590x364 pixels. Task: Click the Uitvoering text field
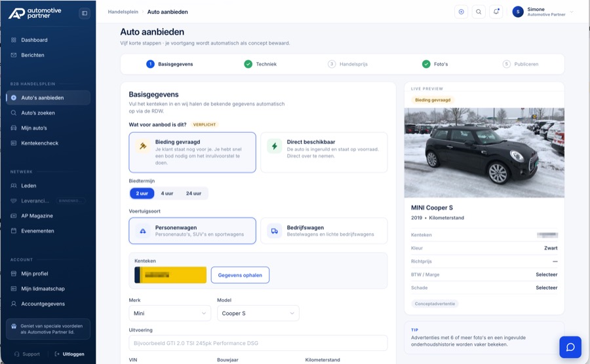click(x=258, y=343)
